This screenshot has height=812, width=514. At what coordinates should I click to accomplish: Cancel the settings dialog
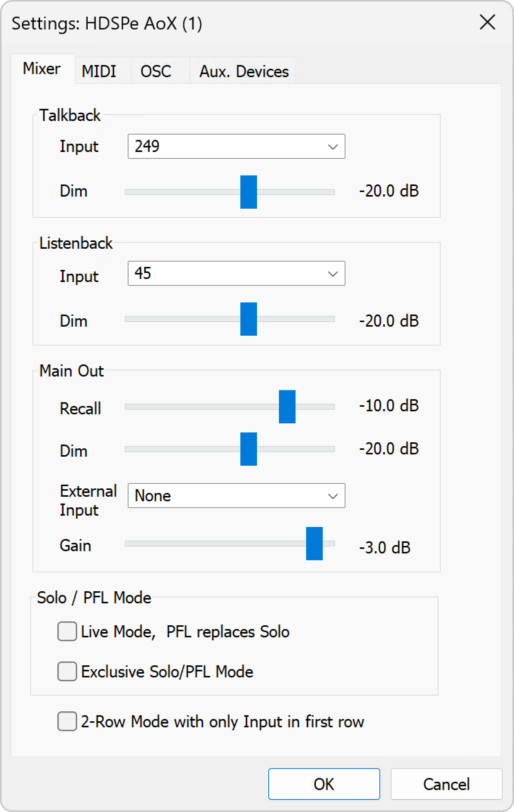(x=446, y=784)
